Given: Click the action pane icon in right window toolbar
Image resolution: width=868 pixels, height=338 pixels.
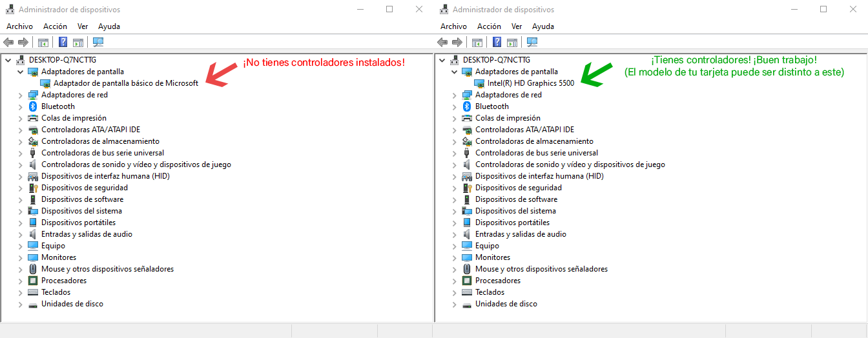Looking at the screenshot, I should [x=512, y=42].
